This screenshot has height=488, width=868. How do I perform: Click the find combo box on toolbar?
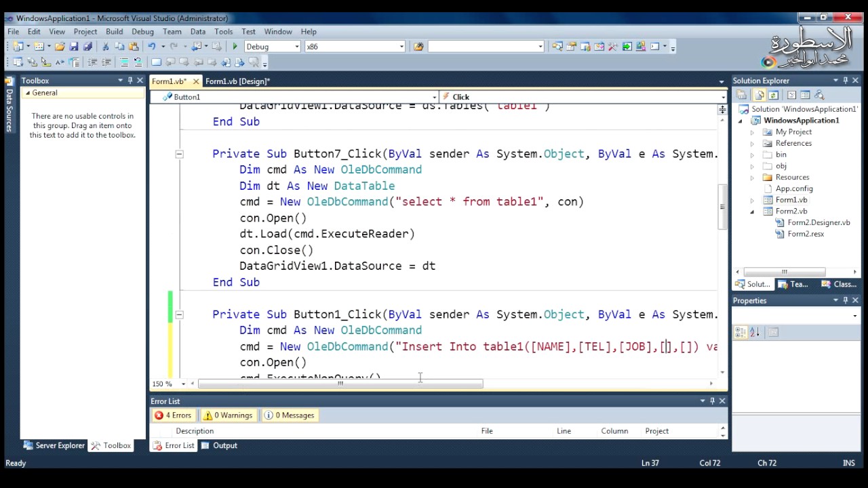[486, 47]
